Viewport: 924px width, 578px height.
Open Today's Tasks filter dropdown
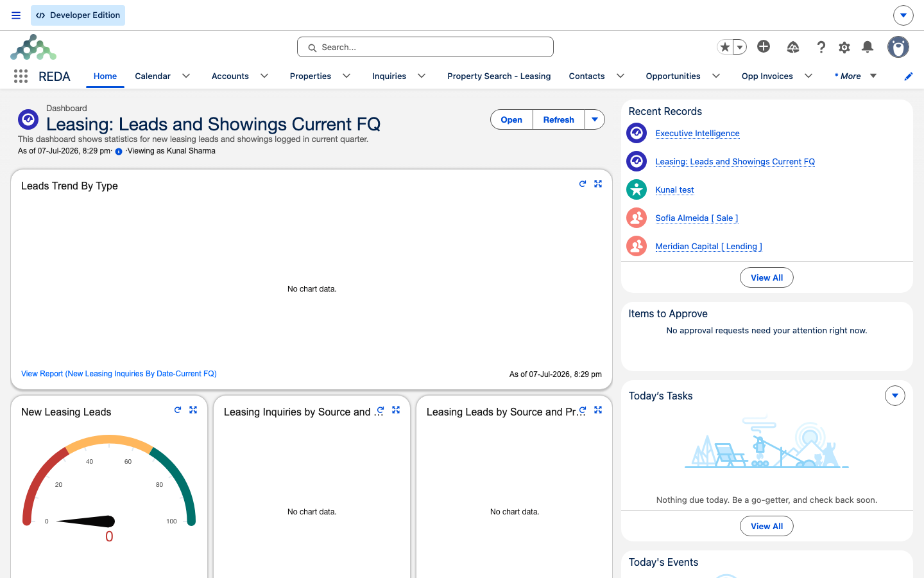pos(895,396)
